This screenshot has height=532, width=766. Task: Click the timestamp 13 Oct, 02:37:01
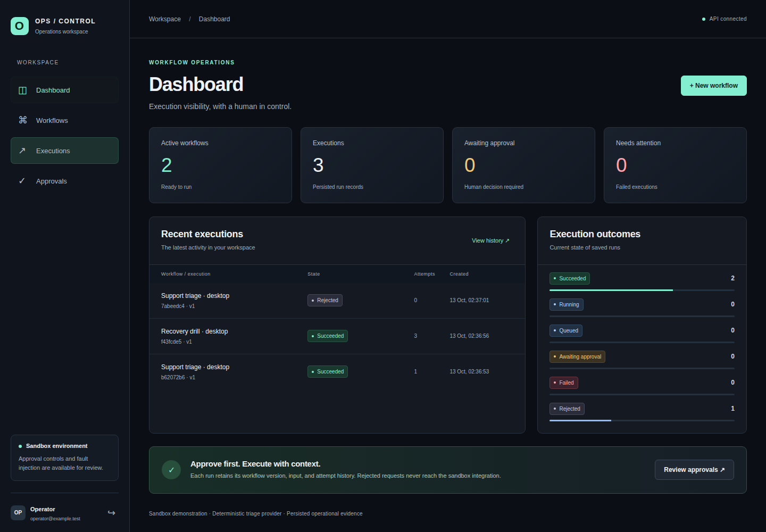(469, 301)
